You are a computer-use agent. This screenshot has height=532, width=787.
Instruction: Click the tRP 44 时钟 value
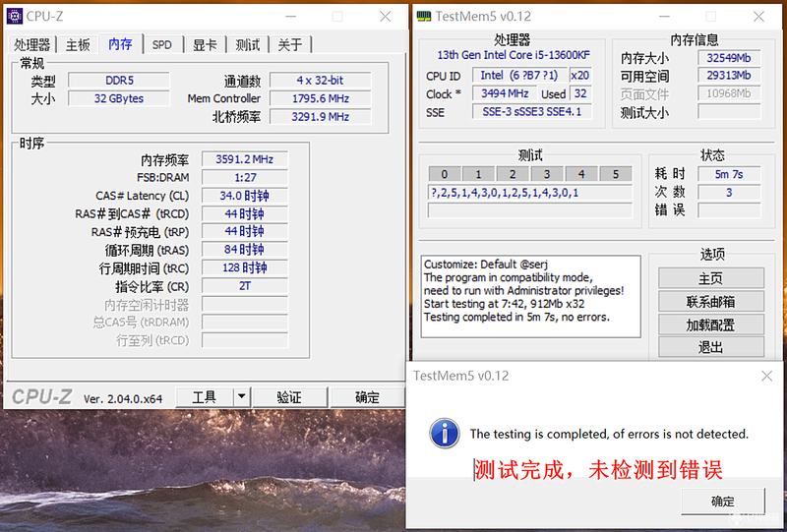pos(244,231)
